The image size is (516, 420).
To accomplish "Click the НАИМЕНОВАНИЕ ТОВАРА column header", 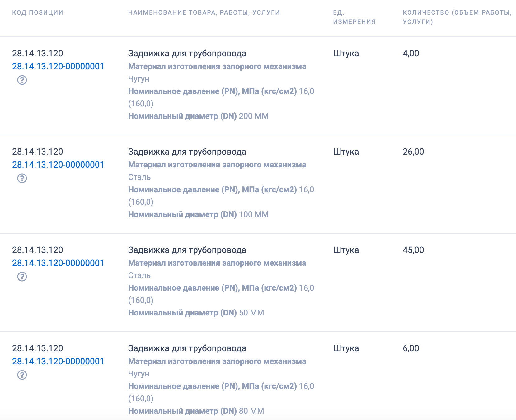I will [x=204, y=12].
